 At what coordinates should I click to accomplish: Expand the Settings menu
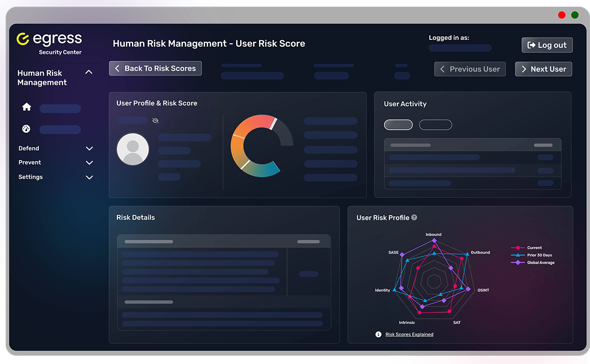89,177
